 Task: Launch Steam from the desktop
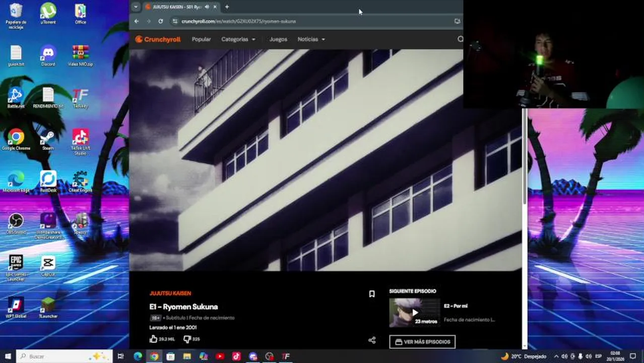pos(48,140)
